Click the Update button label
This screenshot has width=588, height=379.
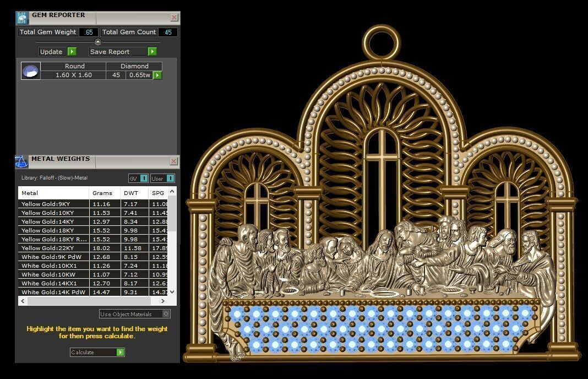coord(51,51)
